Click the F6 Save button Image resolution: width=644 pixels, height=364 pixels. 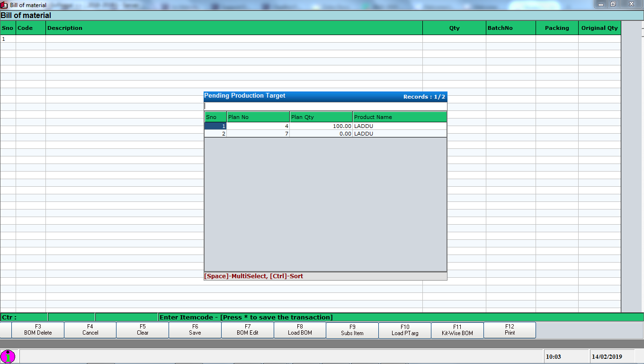pos(195,330)
